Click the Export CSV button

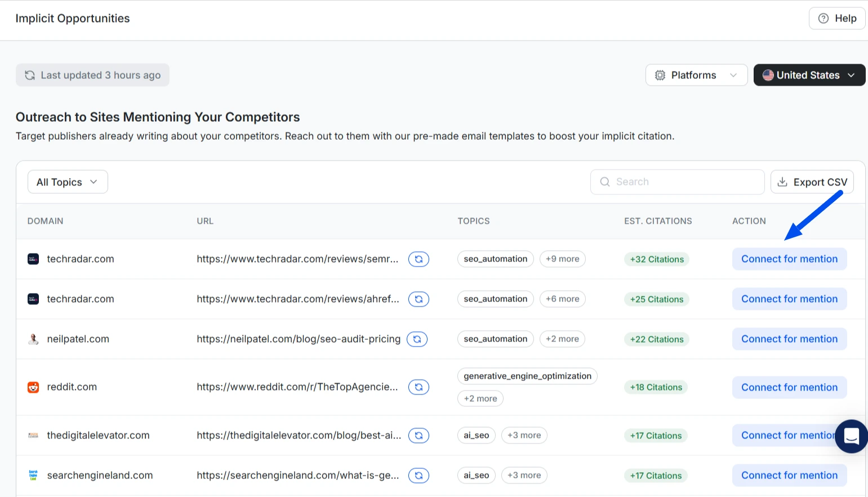pos(812,182)
